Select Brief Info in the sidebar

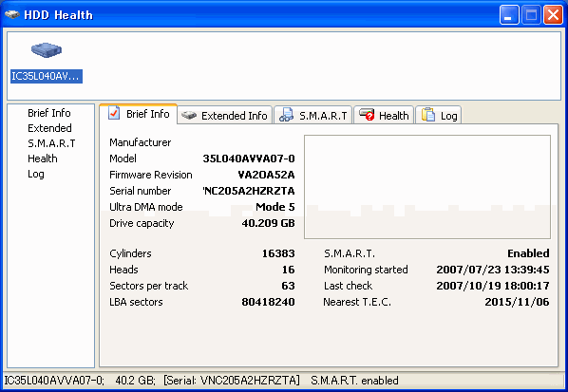pyautogui.click(x=49, y=113)
